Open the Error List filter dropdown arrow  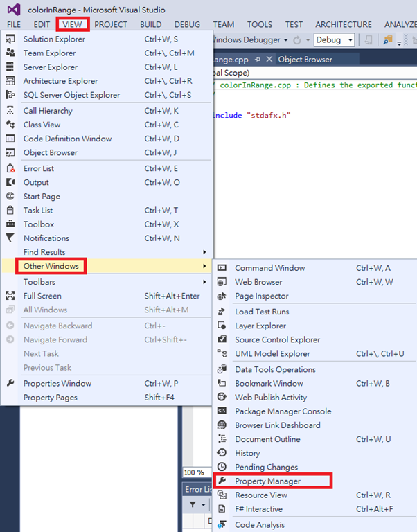point(203,505)
